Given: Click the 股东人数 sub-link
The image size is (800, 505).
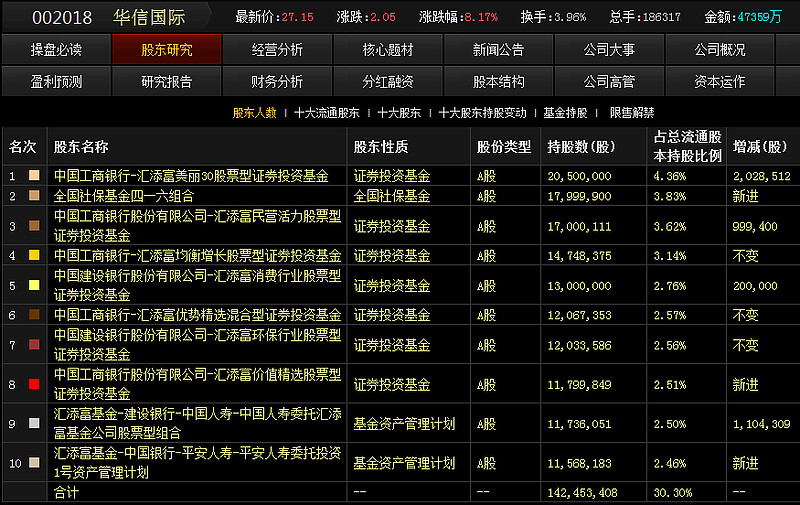Looking at the screenshot, I should [x=255, y=113].
